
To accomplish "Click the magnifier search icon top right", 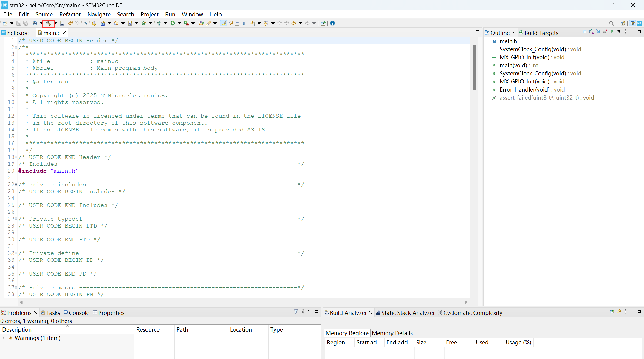I will tap(612, 23).
